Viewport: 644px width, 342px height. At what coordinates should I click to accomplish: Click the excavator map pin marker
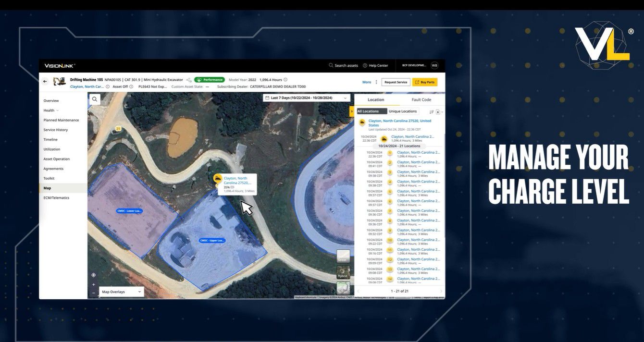click(x=218, y=179)
